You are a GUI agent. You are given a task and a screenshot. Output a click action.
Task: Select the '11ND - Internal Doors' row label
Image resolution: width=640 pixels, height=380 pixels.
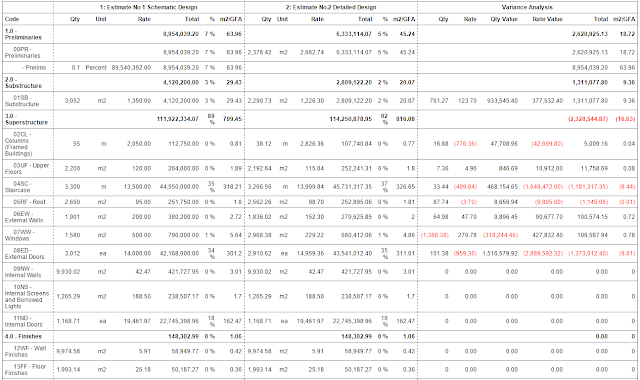click(x=23, y=321)
